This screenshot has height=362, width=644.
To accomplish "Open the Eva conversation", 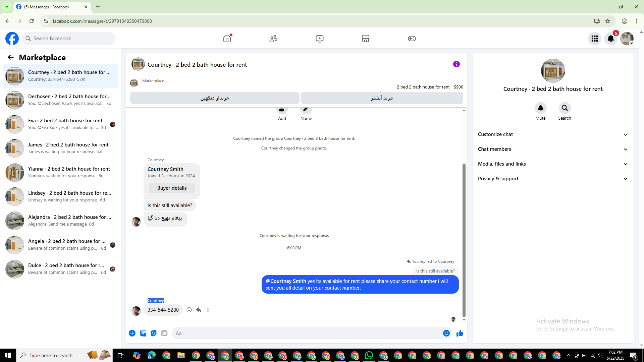I will click(60, 124).
